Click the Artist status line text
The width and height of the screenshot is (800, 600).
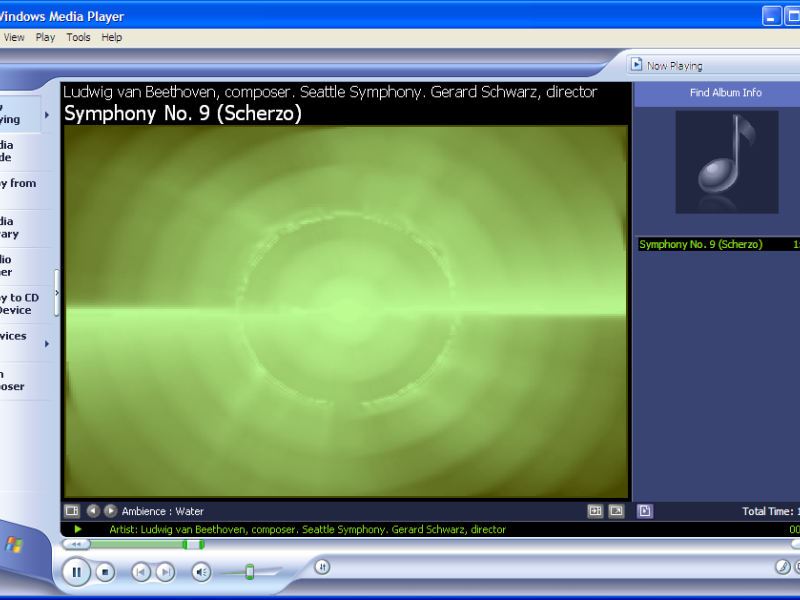[x=307, y=530]
